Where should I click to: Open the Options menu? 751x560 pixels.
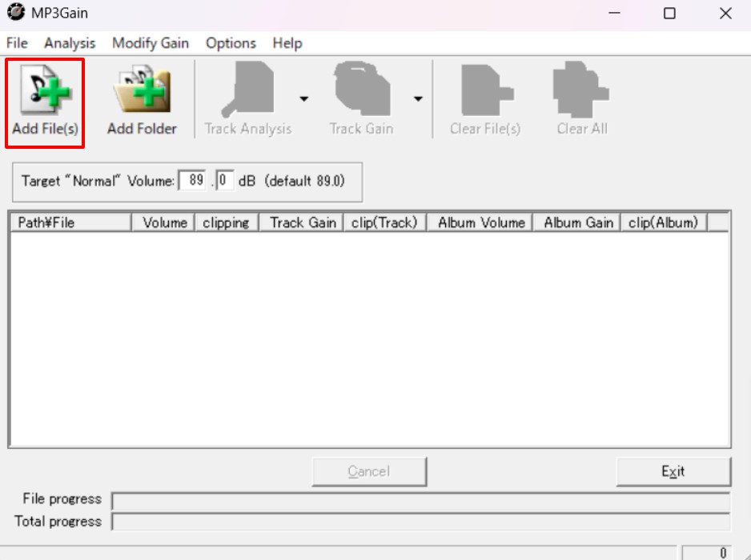pyautogui.click(x=231, y=43)
